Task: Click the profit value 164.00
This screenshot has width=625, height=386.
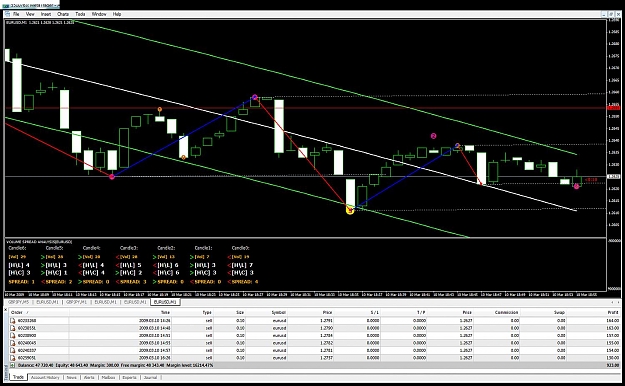Action: tap(613, 320)
